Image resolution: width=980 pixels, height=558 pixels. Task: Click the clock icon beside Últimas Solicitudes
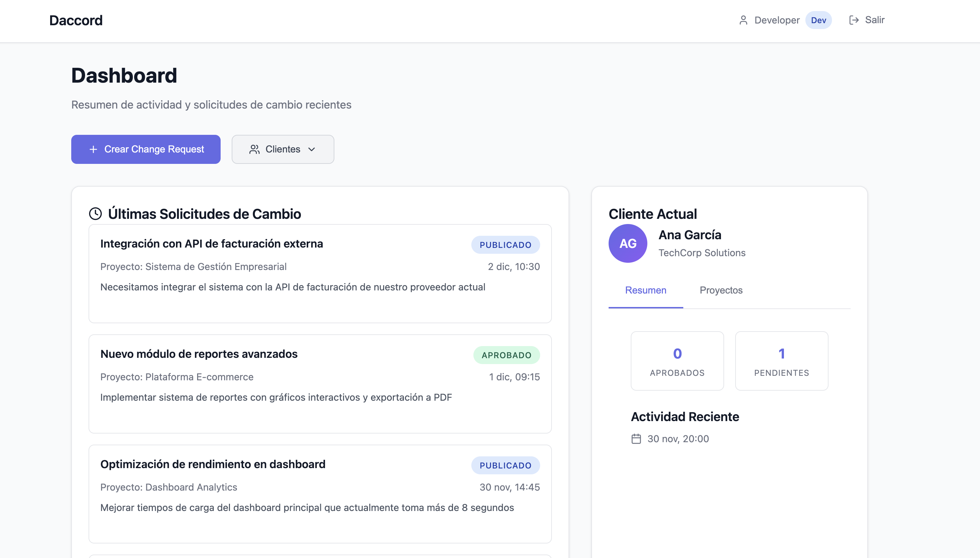tap(95, 214)
